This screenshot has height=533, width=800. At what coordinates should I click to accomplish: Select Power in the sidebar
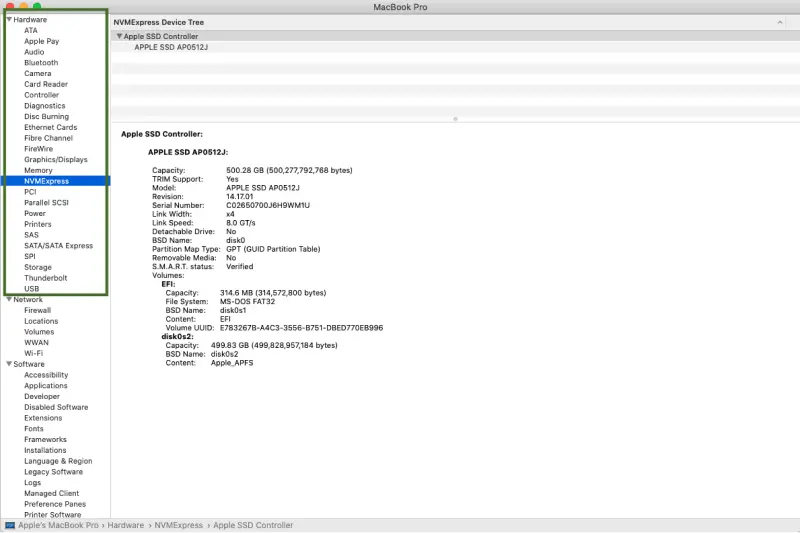[35, 213]
